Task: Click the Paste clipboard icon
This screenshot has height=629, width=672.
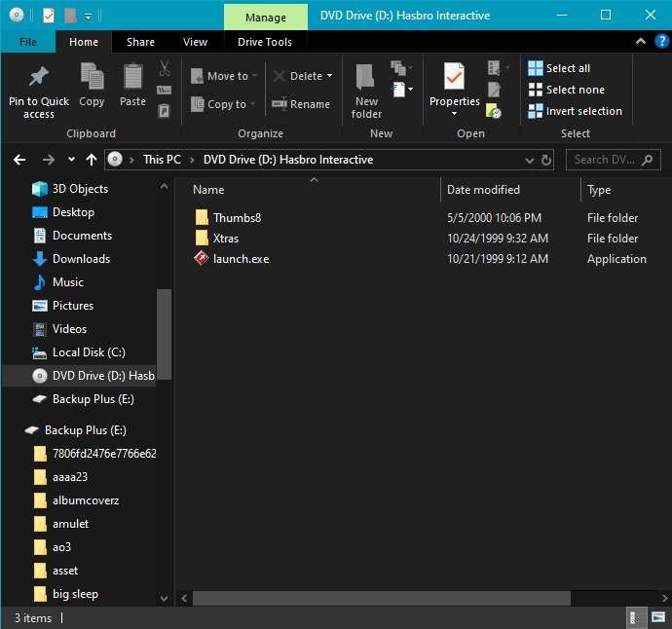Action: [132, 76]
